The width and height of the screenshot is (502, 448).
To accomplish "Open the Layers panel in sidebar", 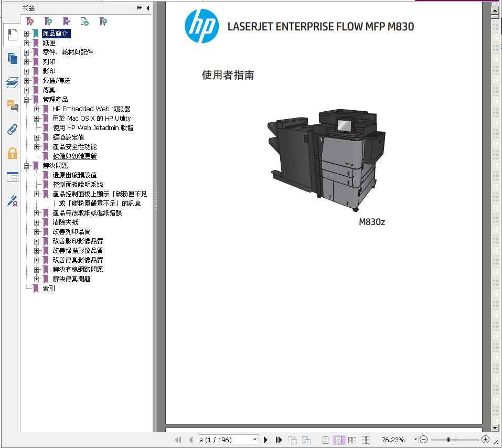I will coord(13,82).
